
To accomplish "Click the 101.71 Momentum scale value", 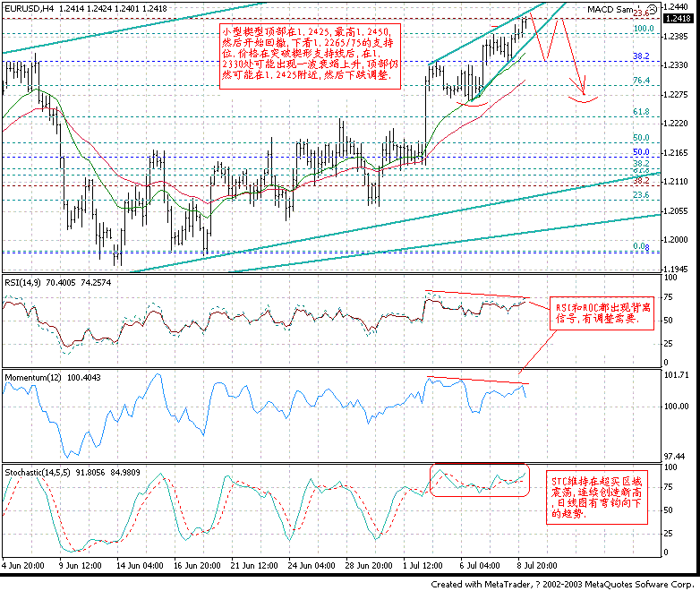I will (x=677, y=375).
